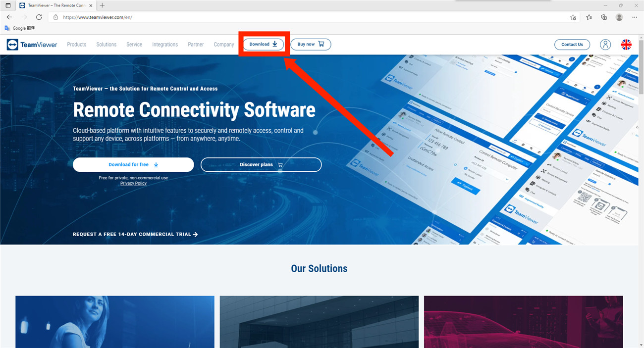
Task: View site information via the lock icon
Action: click(x=55, y=17)
